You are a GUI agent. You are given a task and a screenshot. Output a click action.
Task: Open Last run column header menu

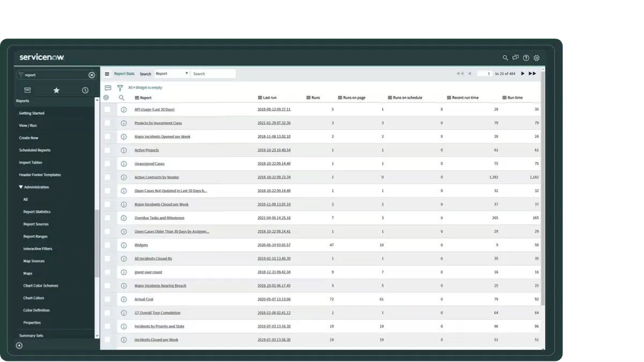click(x=260, y=98)
